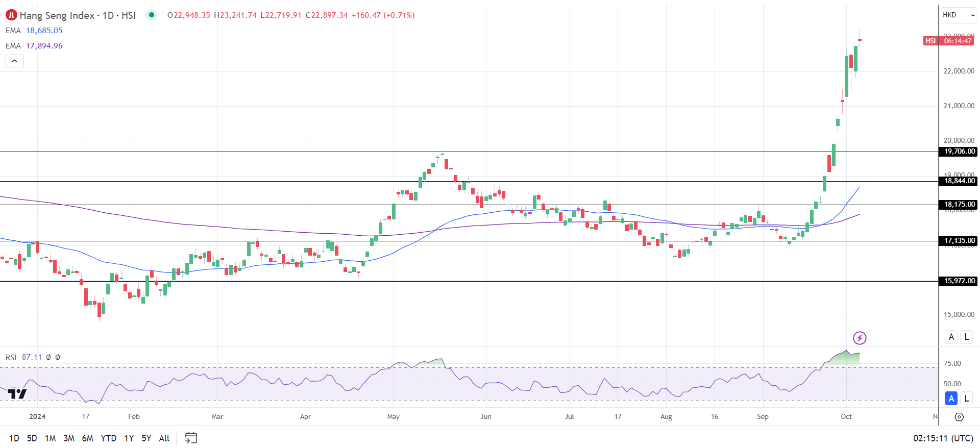The width and height of the screenshot is (980, 448).
Task: Select the YTD time range
Action: coord(108,438)
